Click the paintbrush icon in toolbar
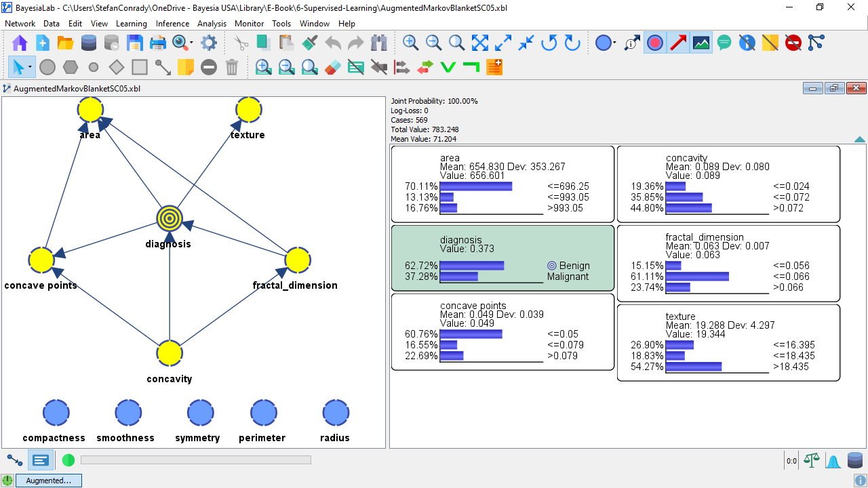The width and height of the screenshot is (868, 488). pos(310,43)
